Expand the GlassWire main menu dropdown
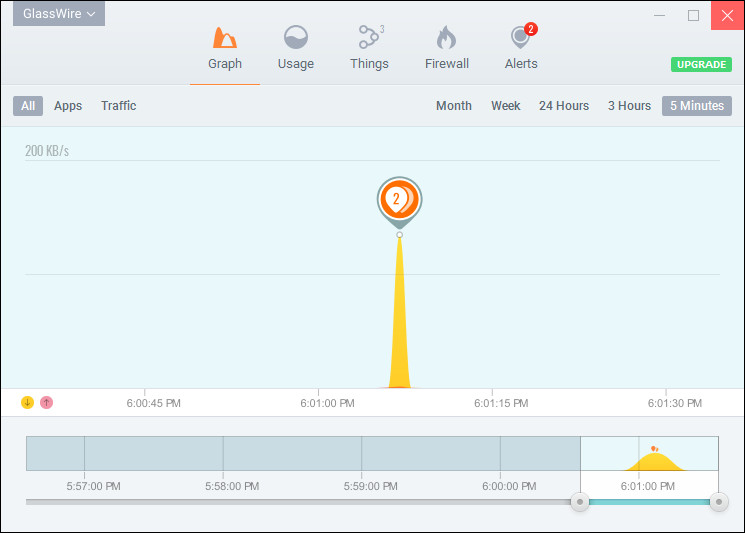The width and height of the screenshot is (745, 533). [x=60, y=14]
